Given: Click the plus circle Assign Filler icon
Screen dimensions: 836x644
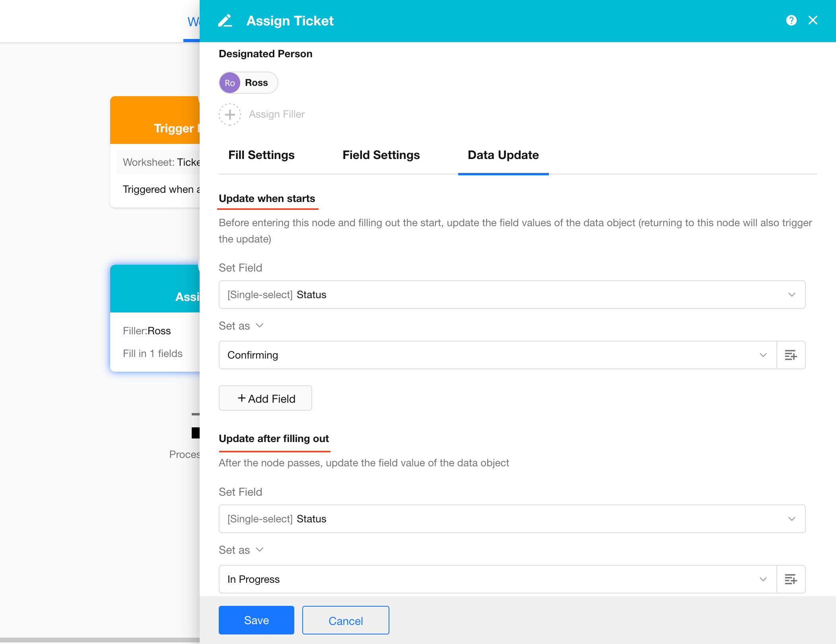Looking at the screenshot, I should (230, 114).
